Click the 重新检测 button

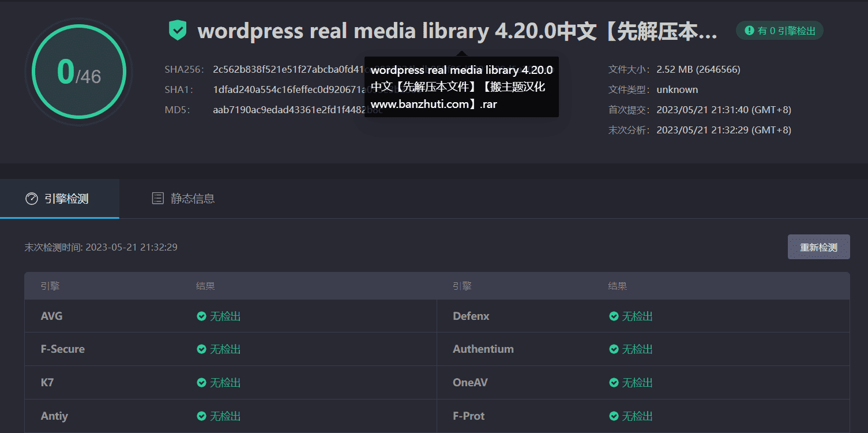point(818,247)
